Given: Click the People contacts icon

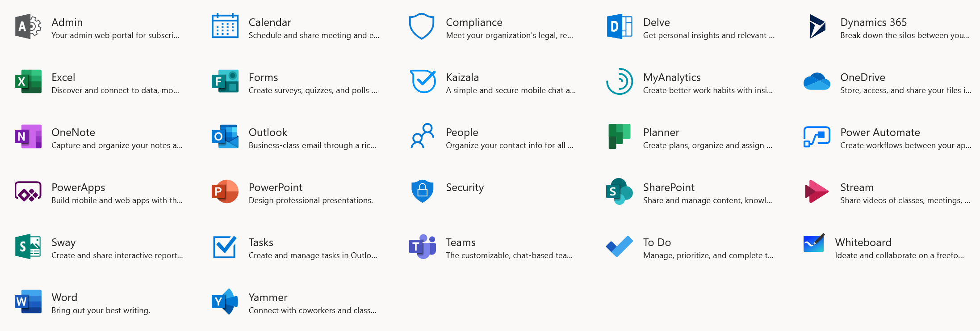Looking at the screenshot, I should point(423,136).
